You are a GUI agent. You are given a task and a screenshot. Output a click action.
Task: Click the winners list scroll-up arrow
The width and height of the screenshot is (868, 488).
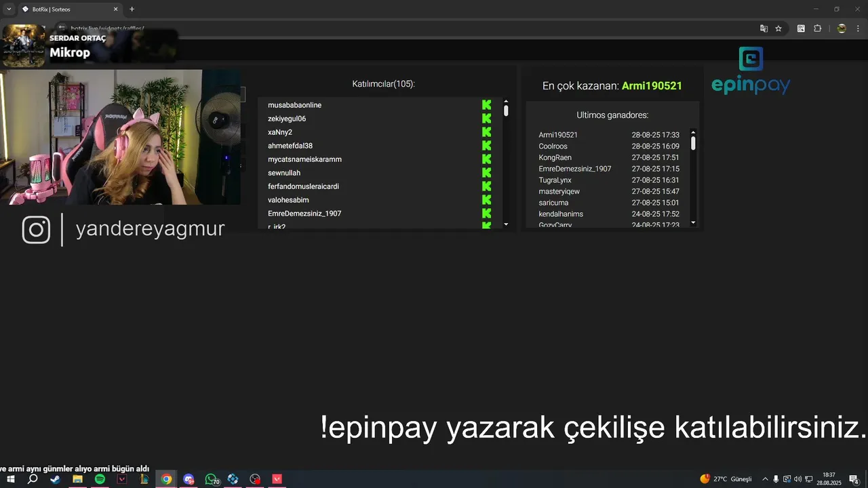[693, 132]
